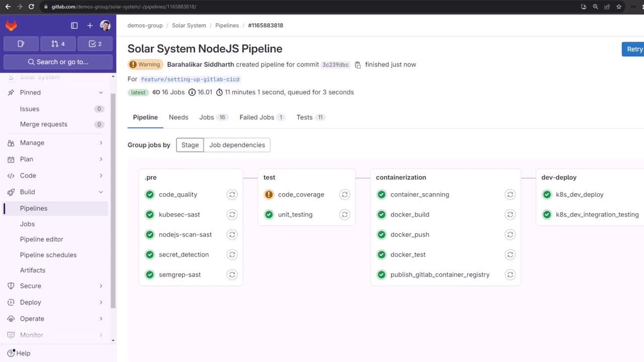This screenshot has width=644, height=362.
Task: Click the Search or go to field
Action: coord(58,62)
